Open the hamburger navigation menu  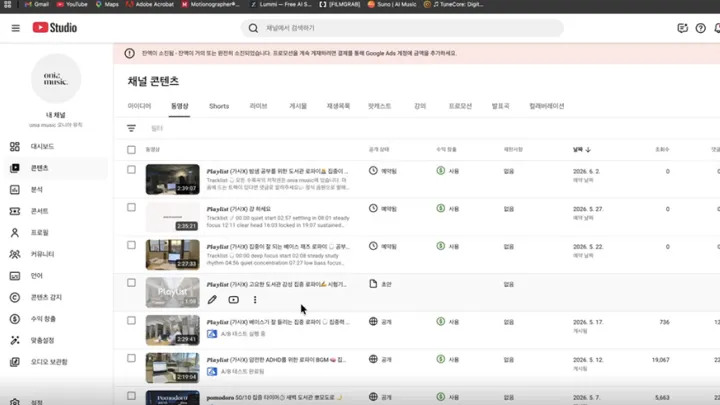point(16,28)
